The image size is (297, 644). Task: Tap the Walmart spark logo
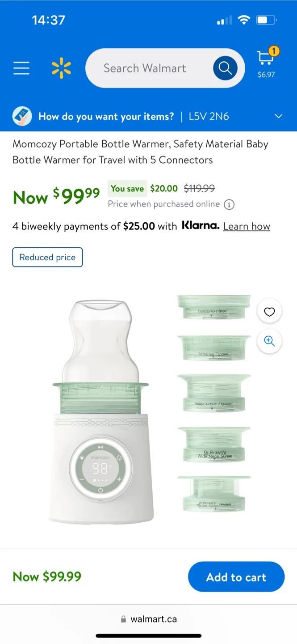click(x=62, y=68)
